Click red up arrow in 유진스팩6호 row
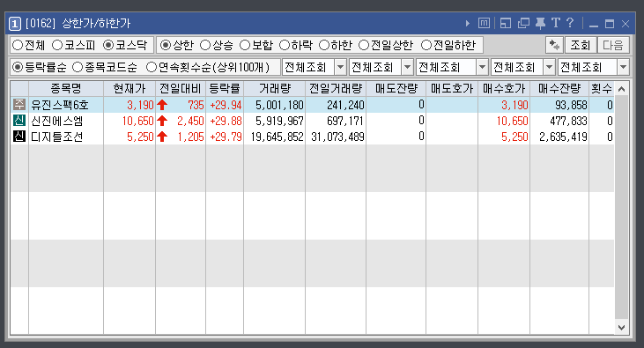The image size is (644, 348). 162,105
